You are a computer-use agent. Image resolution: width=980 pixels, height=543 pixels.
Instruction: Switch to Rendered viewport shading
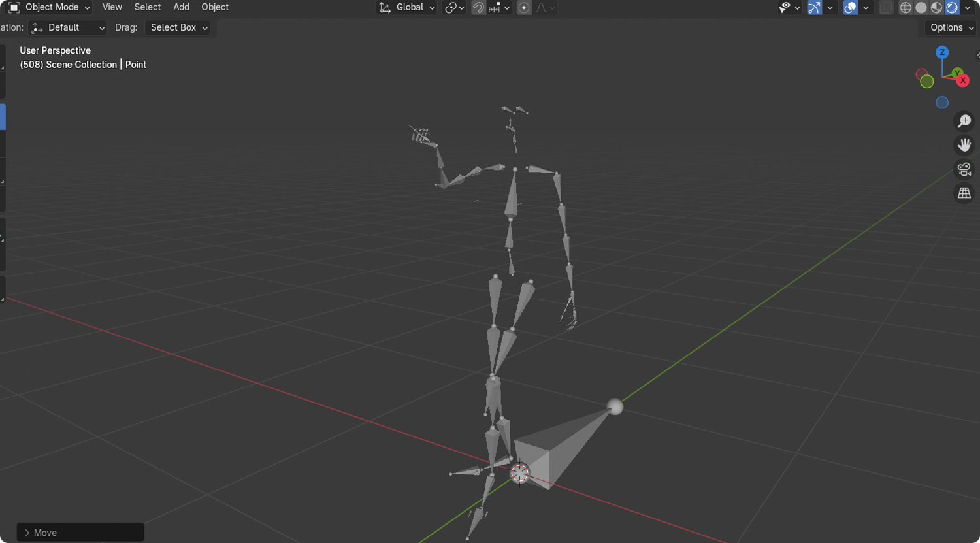point(952,8)
